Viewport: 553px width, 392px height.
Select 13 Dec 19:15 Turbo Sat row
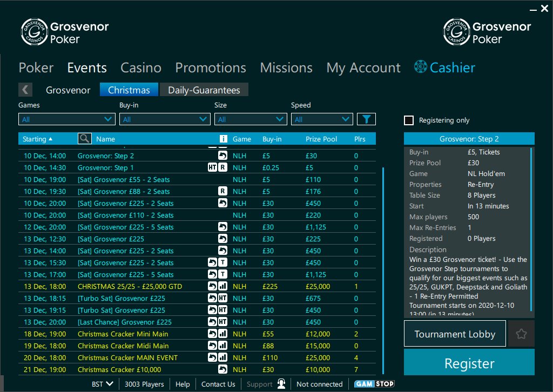coord(197,310)
